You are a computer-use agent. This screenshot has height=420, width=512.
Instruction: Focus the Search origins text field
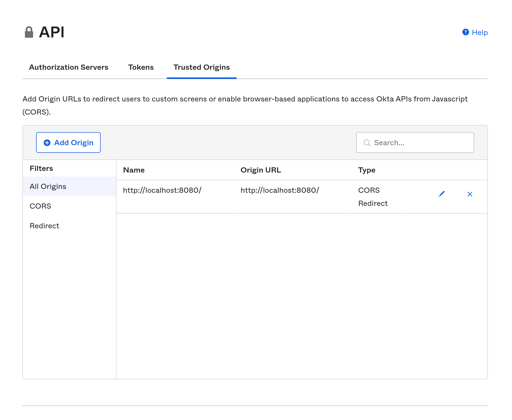coord(421,143)
